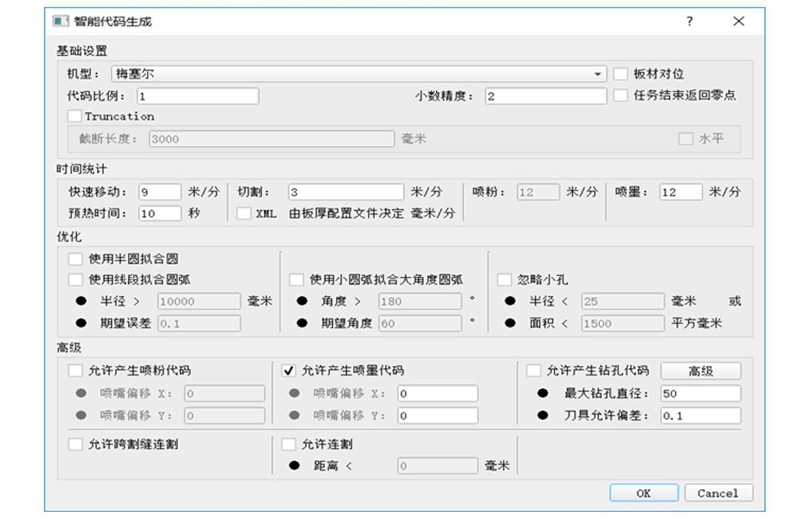Click the 小数精度 input field

tap(546, 96)
